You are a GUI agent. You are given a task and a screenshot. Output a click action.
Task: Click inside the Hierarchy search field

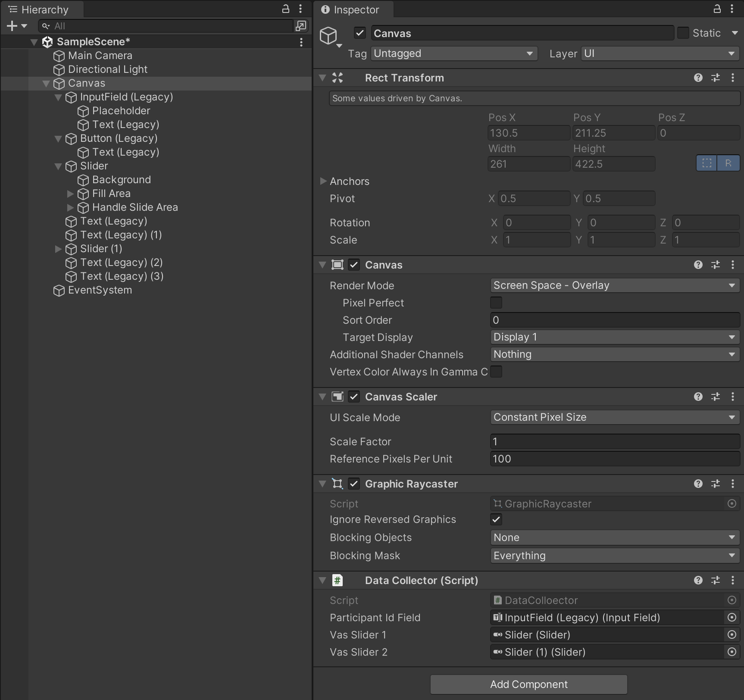click(x=168, y=26)
